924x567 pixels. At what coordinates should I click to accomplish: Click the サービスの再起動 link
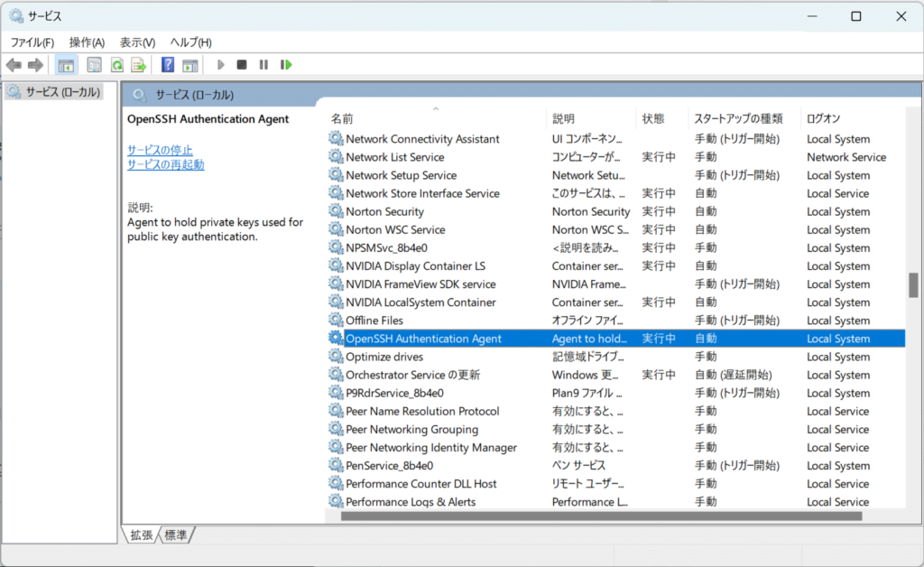point(166,164)
